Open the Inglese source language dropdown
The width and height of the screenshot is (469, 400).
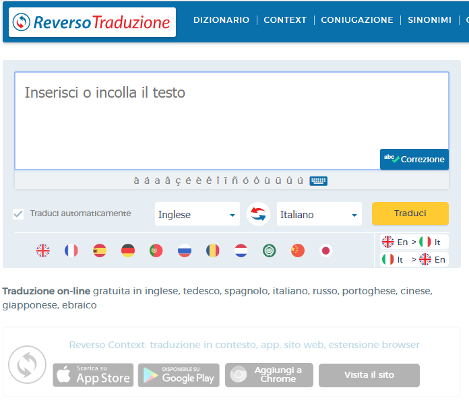click(x=197, y=214)
